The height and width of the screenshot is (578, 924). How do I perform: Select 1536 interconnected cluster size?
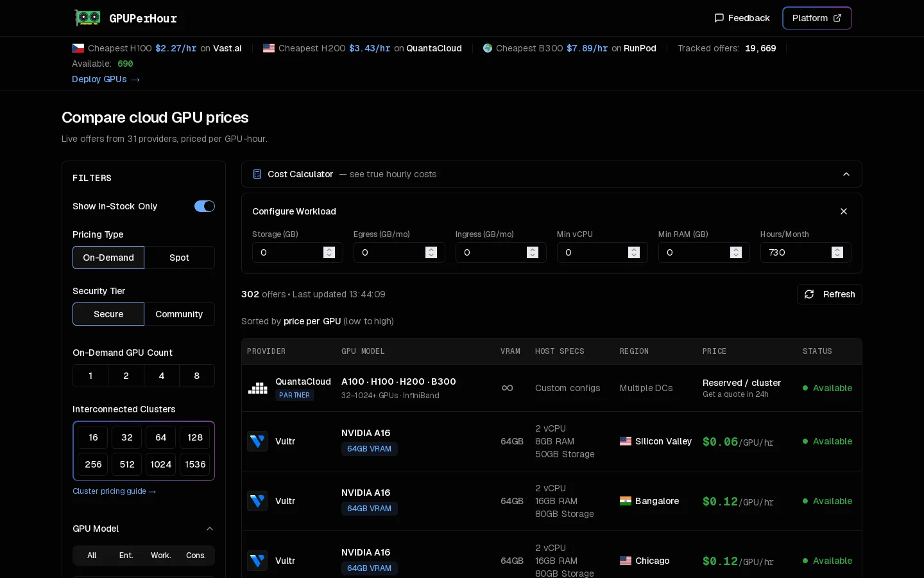(195, 464)
